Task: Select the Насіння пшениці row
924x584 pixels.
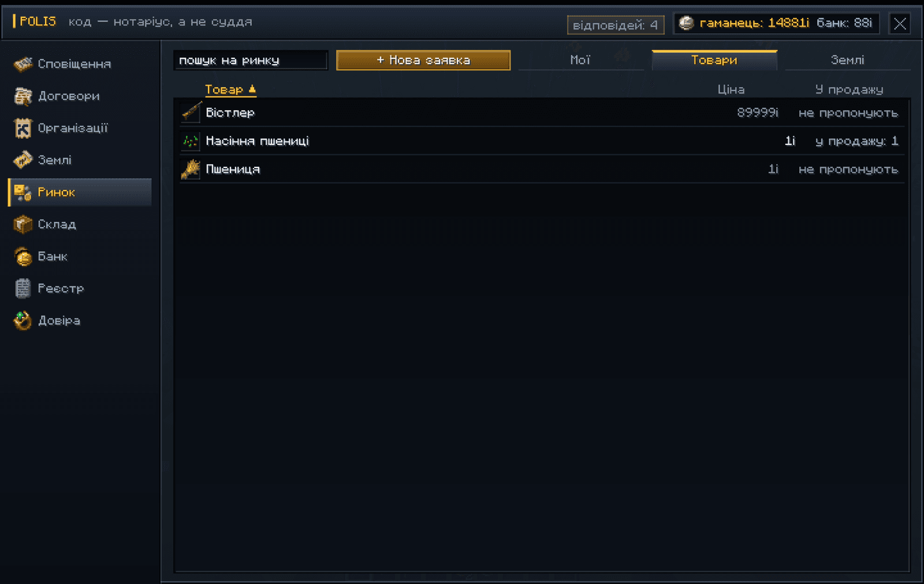Action: (542, 141)
